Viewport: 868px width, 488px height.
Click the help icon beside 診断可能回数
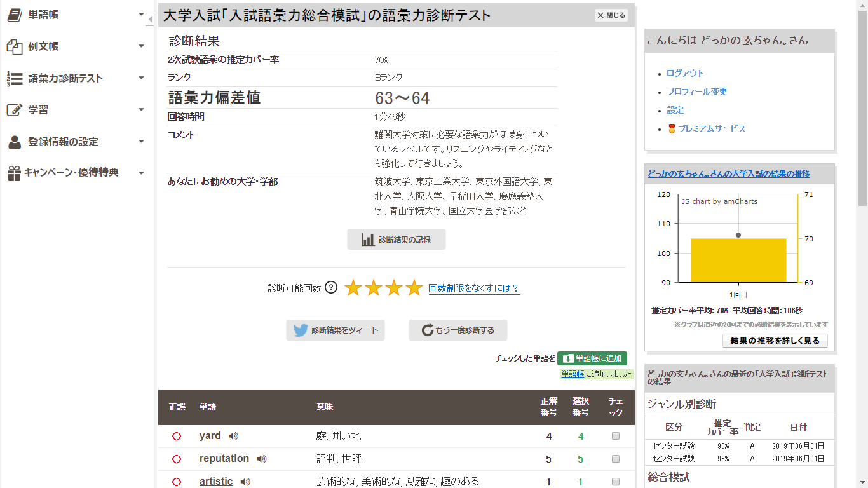(331, 287)
